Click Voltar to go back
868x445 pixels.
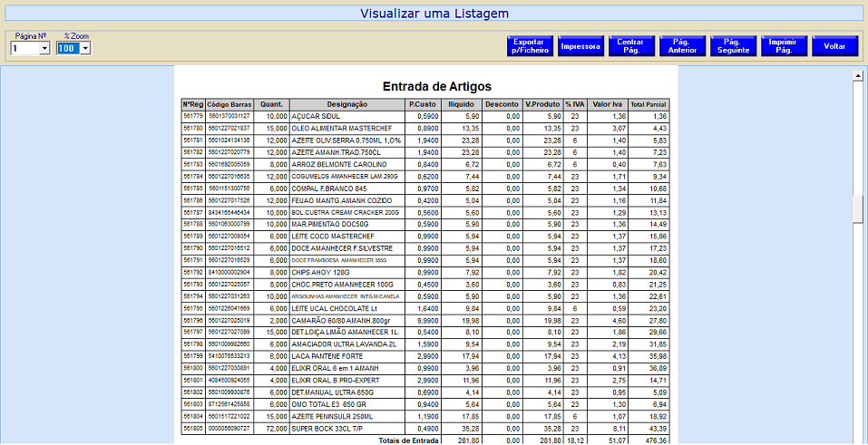834,46
